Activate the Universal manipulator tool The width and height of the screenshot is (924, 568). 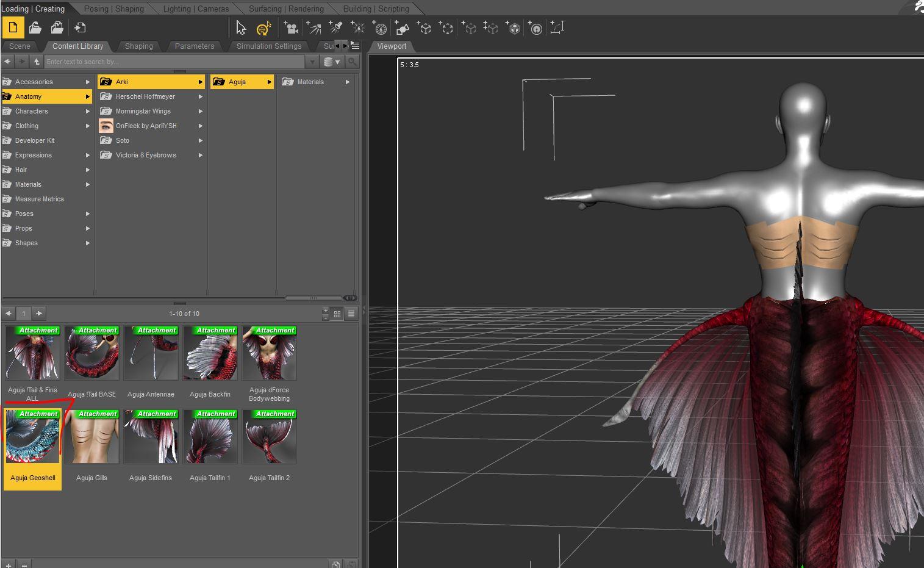pos(263,28)
